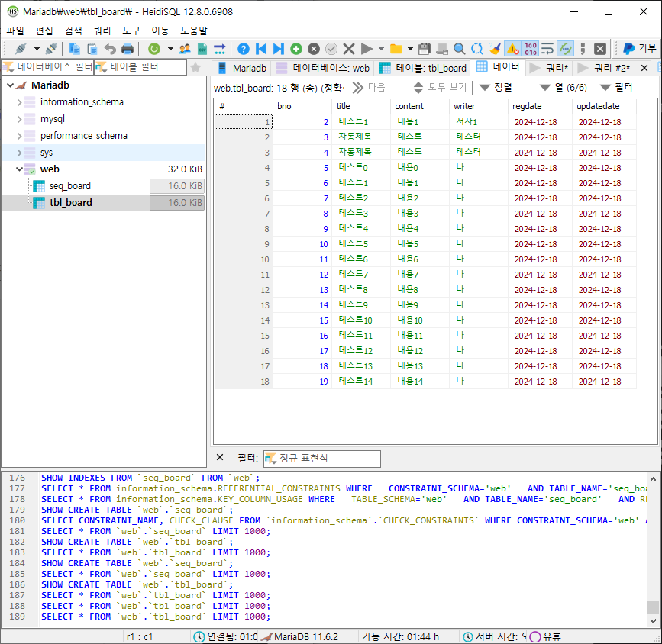The height and width of the screenshot is (644, 662).
Task: Click the print icon
Action: tap(128, 49)
